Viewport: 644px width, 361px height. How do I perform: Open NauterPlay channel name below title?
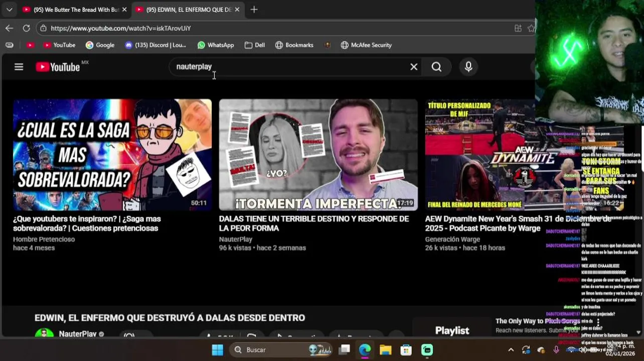click(78, 334)
